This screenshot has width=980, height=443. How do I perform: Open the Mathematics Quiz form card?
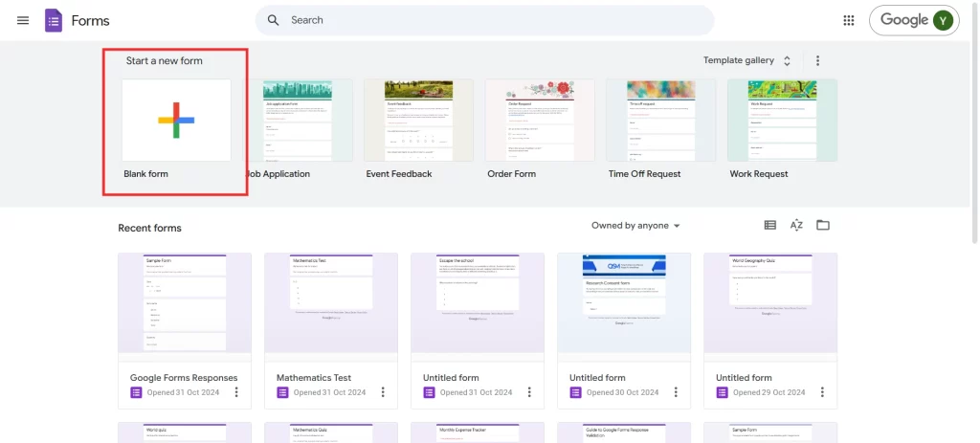pos(331,432)
